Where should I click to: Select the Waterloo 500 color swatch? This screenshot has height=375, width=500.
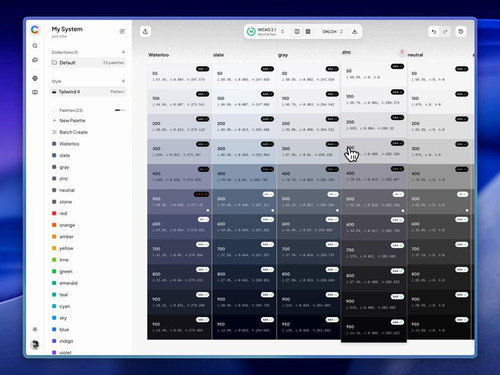tap(179, 202)
